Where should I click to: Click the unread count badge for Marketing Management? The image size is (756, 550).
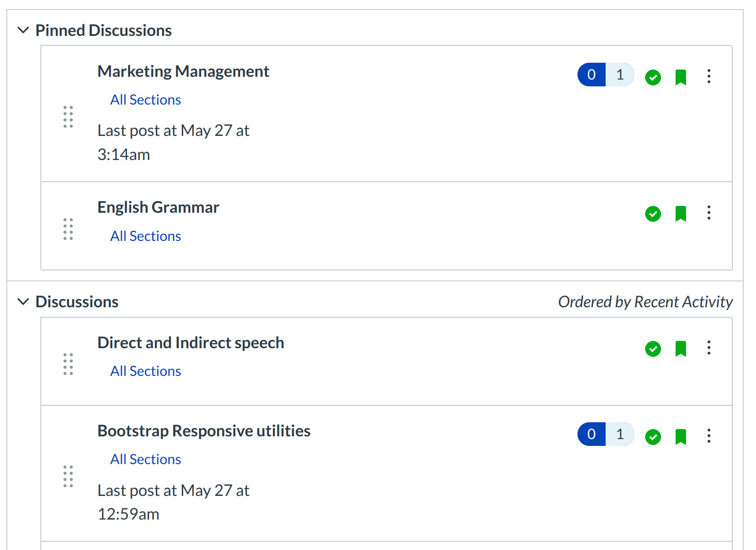click(x=592, y=75)
